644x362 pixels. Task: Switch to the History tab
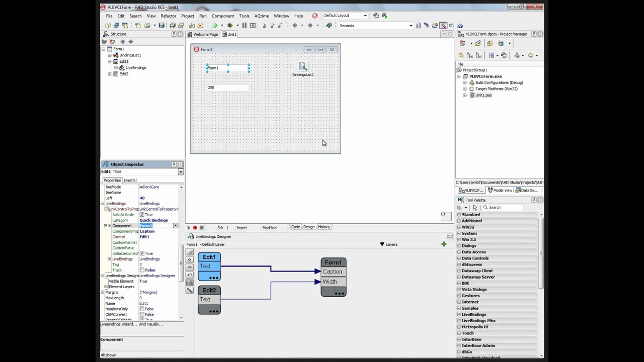point(324,227)
